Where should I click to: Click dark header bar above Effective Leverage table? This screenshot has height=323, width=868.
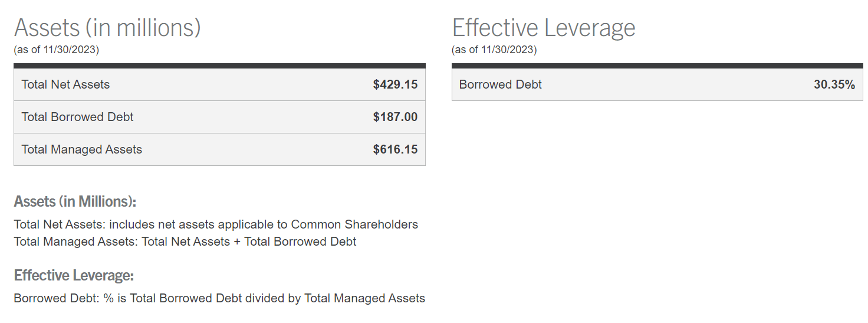pyautogui.click(x=657, y=66)
